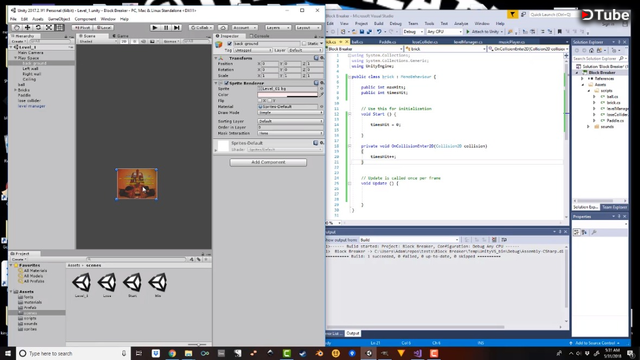The height and width of the screenshot is (360, 640).
Task: Collapse Play Space in Hierarchy
Action: (x=16, y=58)
